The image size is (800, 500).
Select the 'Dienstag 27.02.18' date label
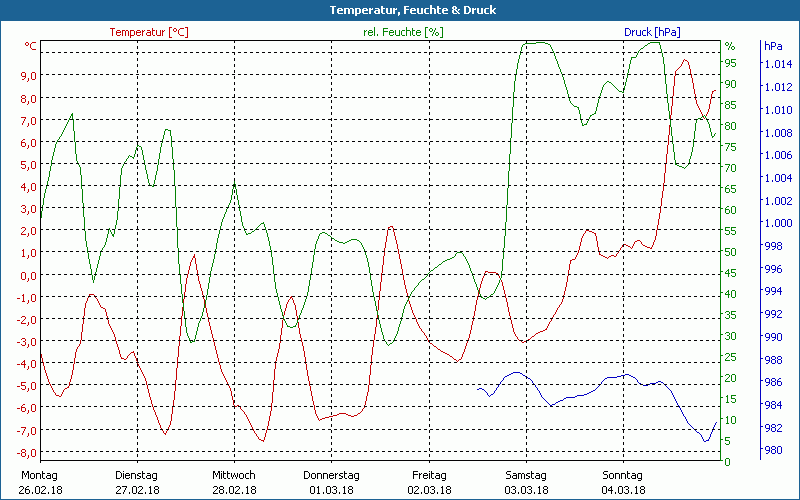[x=137, y=482]
